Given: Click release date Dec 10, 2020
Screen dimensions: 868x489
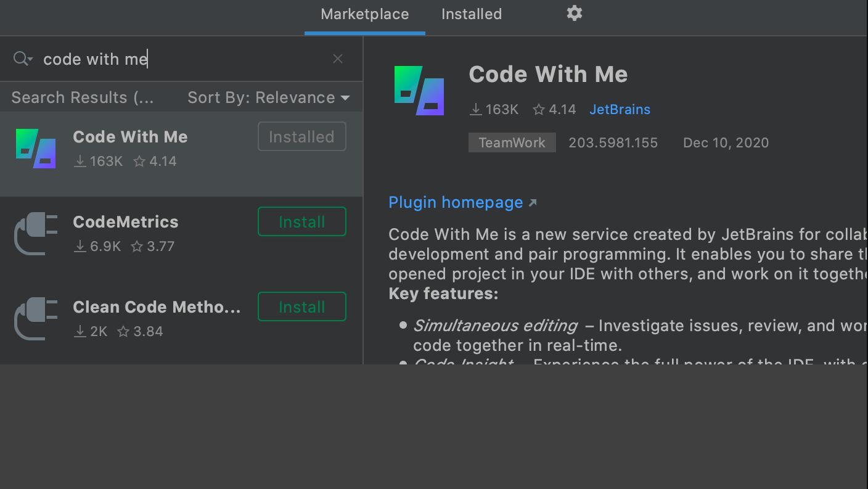Looking at the screenshot, I should (x=726, y=142).
